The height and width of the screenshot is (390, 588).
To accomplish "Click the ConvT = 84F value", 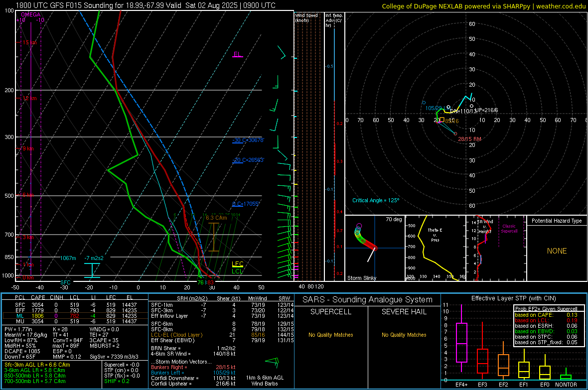I will (67, 340).
